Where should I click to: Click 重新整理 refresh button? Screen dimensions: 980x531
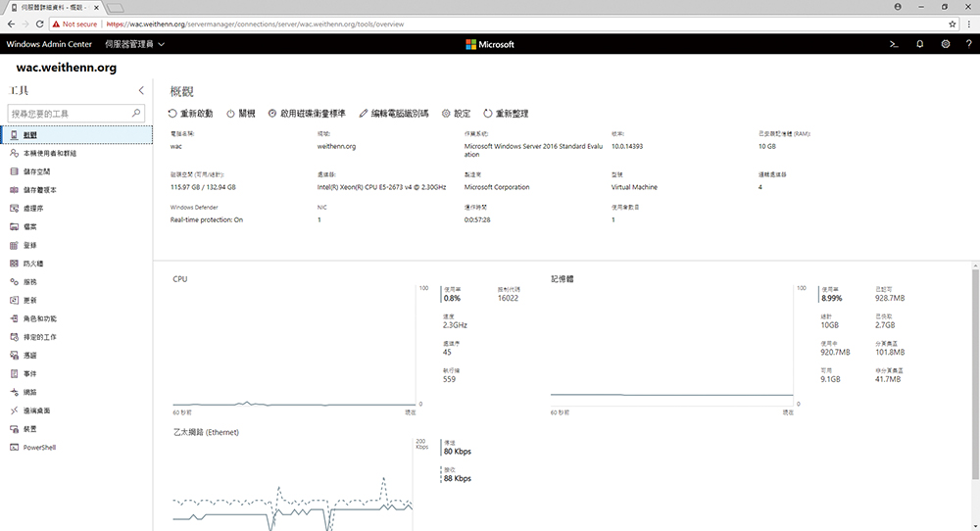pos(507,114)
